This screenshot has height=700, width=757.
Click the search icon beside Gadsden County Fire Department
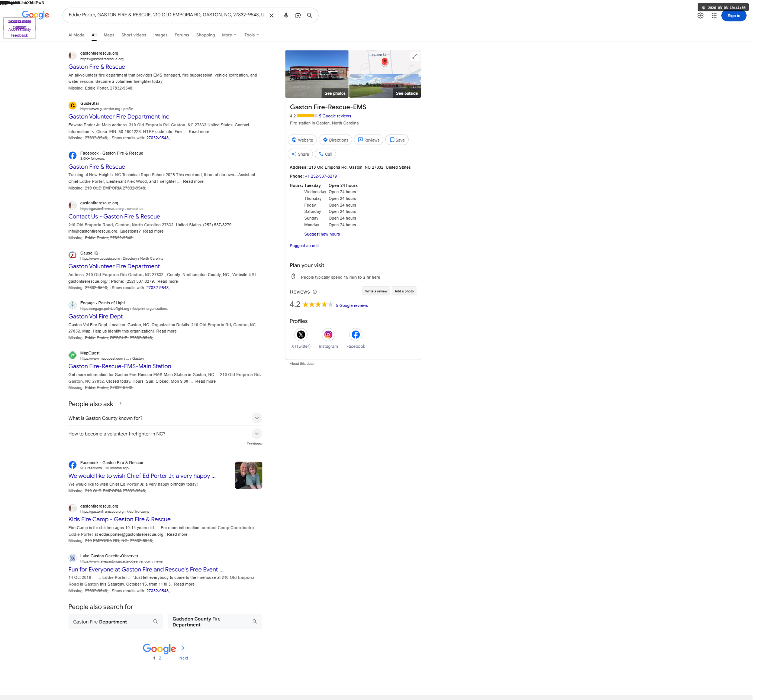(x=255, y=622)
